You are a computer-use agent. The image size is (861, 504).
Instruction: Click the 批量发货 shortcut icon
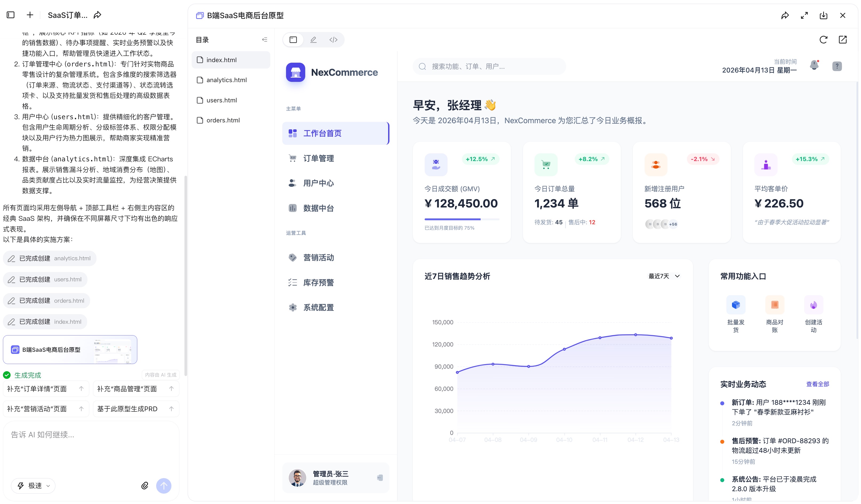[x=736, y=305]
